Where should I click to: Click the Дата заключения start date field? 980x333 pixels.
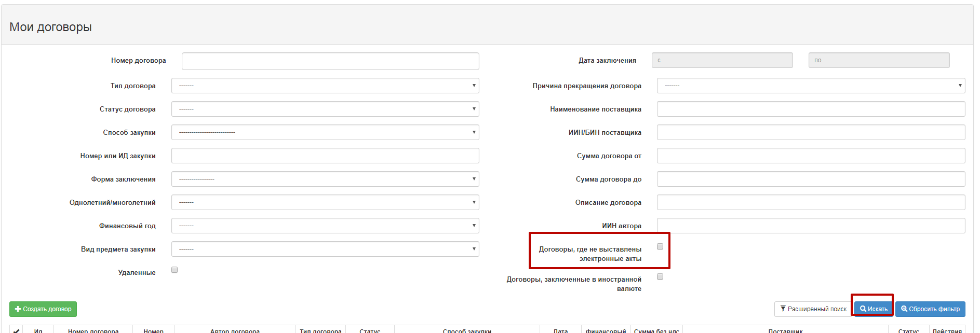[x=722, y=60]
